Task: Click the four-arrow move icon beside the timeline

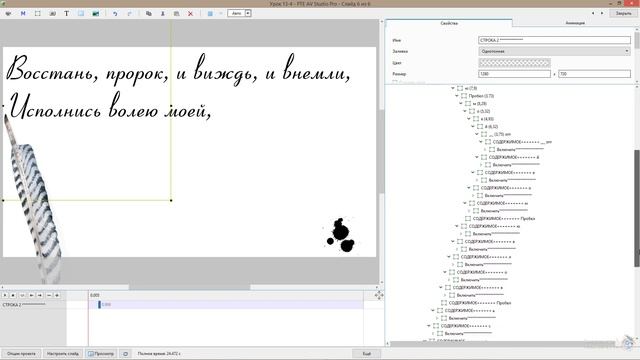Action: [379, 295]
